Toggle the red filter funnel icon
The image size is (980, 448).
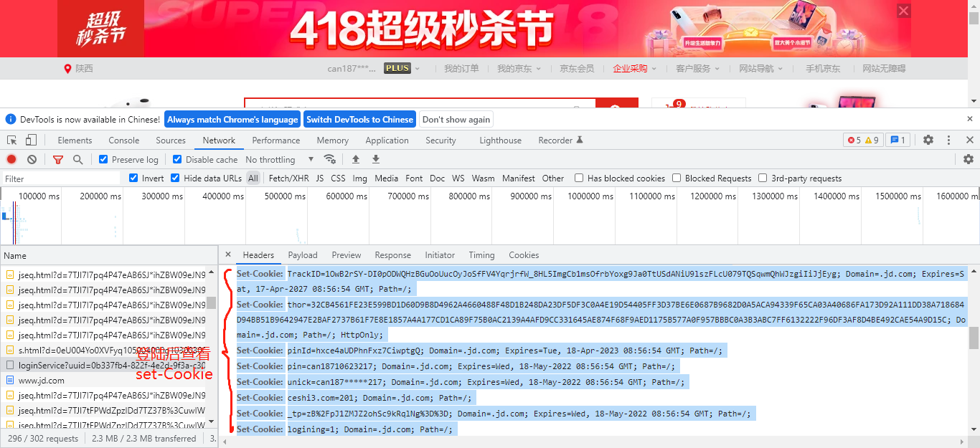click(x=58, y=159)
